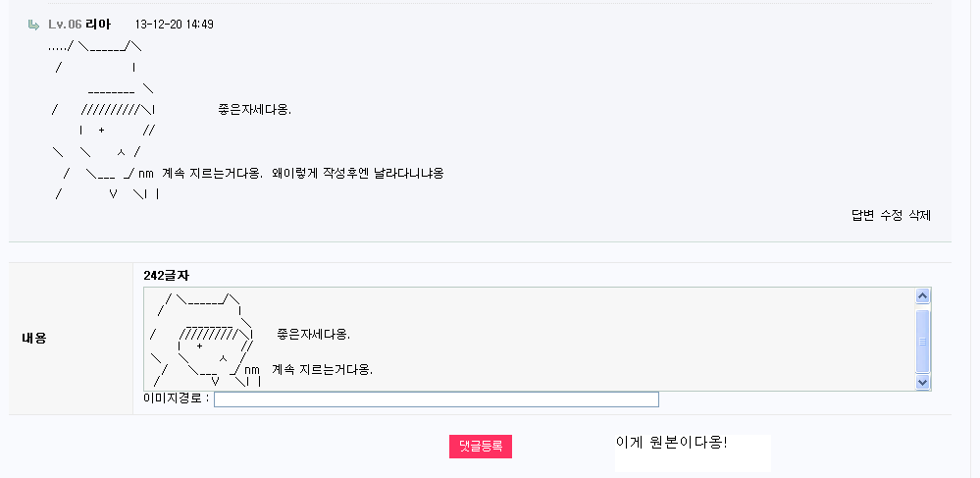The image size is (980, 478).
Task: Click the comment timestamp 13-12-20 14:49
Action: click(x=175, y=25)
